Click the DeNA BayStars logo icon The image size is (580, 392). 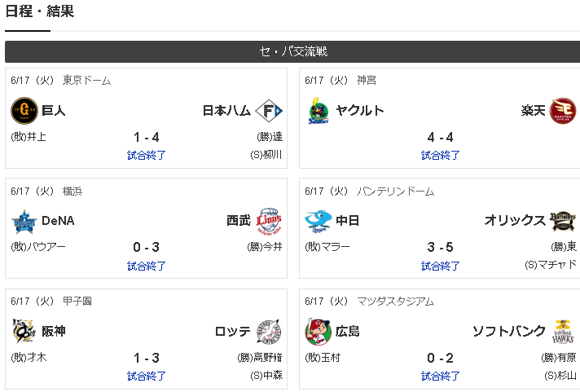(x=24, y=221)
